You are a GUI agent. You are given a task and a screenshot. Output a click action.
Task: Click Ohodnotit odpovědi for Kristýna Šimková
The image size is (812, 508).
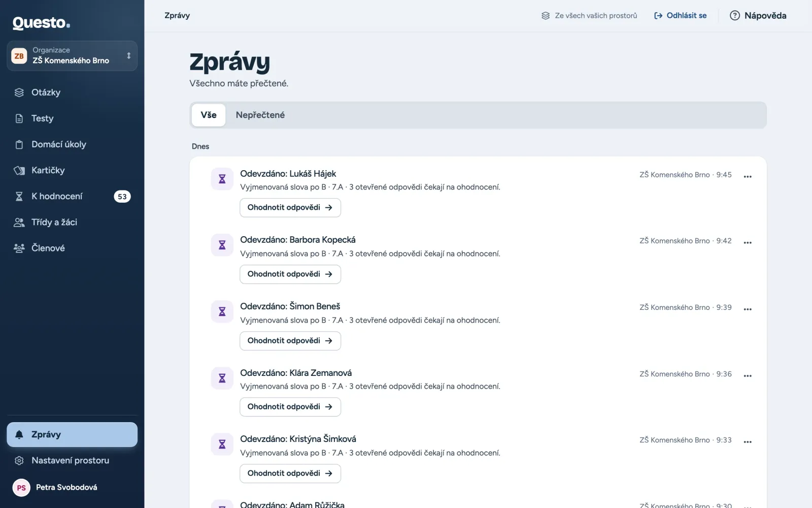pos(290,473)
